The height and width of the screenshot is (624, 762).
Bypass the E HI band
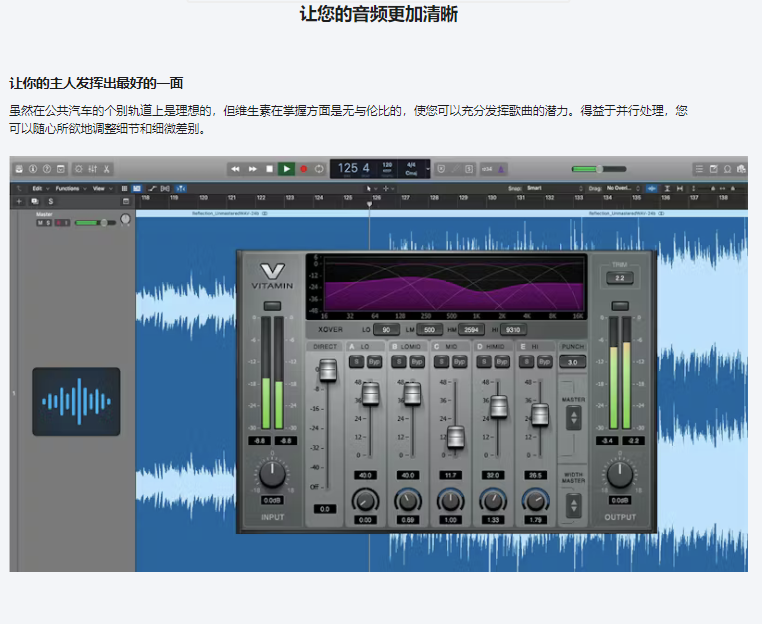(x=545, y=362)
